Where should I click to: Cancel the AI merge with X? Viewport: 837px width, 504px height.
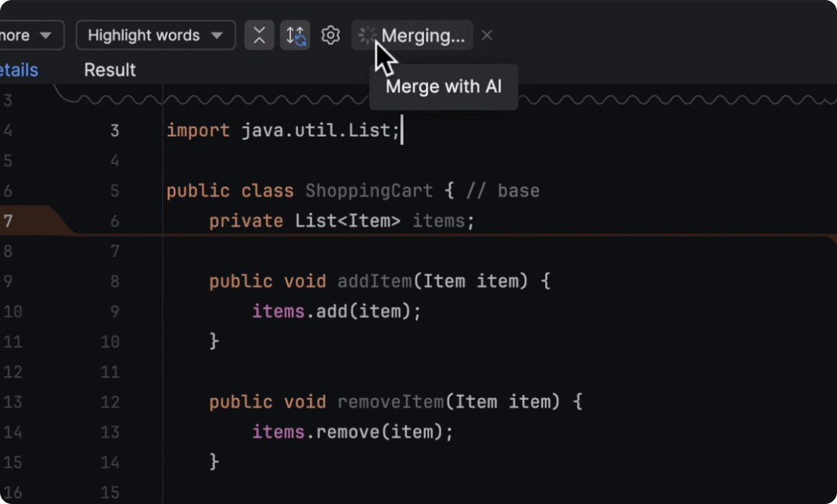487,35
